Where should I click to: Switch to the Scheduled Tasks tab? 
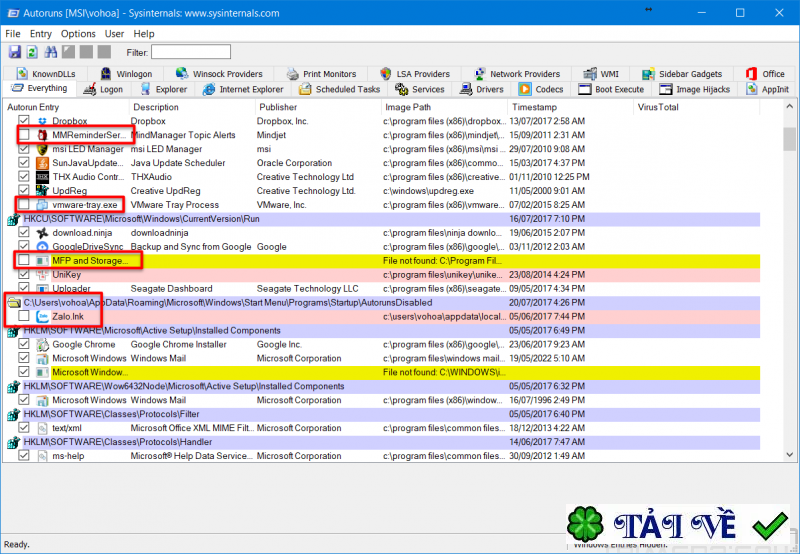pos(340,89)
